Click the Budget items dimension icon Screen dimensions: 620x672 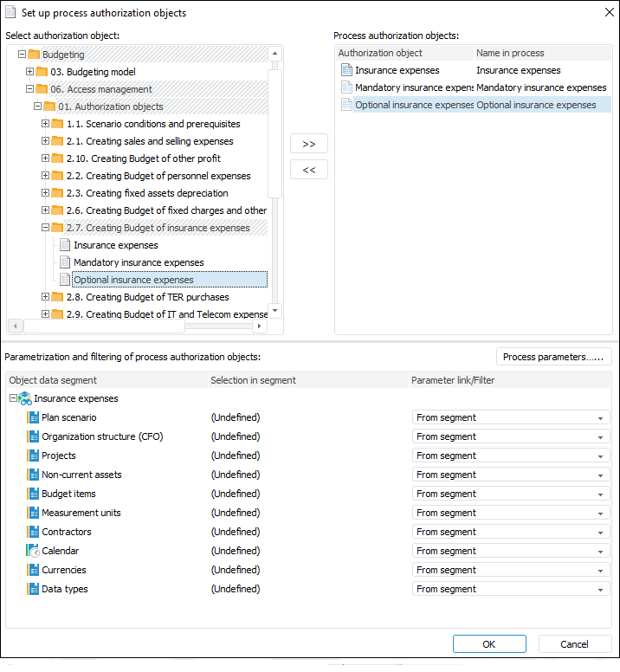coord(33,494)
